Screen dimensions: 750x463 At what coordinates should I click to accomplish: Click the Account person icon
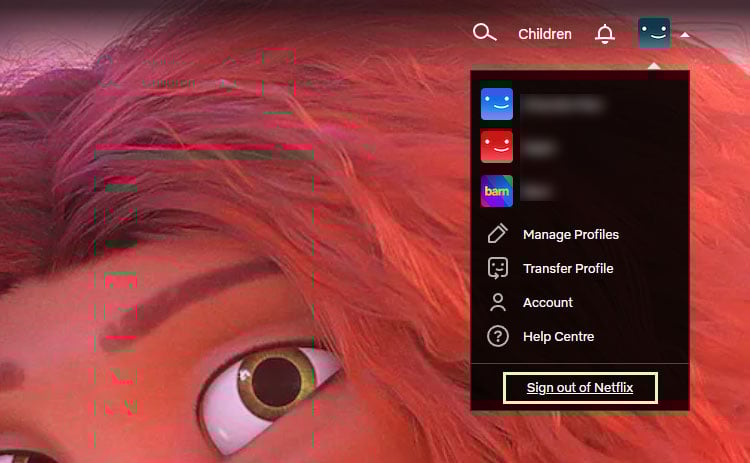pos(497,302)
